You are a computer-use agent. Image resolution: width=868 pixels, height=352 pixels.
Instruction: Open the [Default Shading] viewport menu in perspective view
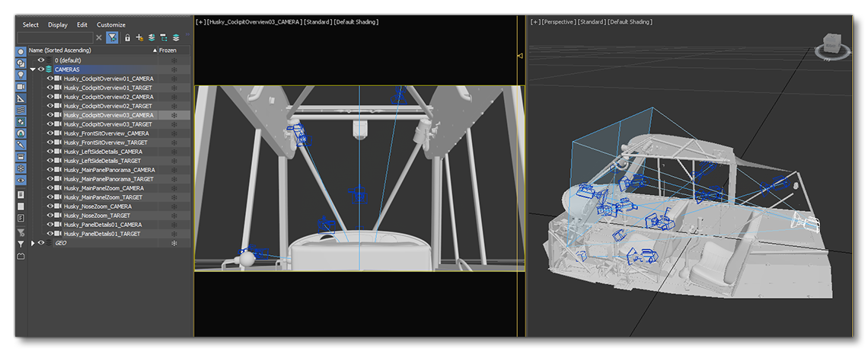click(631, 22)
